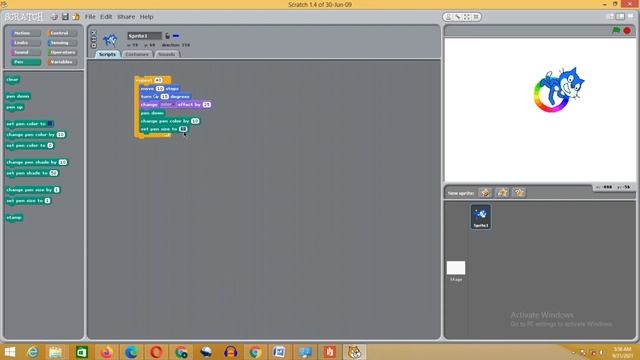Open Firefox from the Windows taskbar
Viewport: 640px width, 360px height.
(106, 352)
